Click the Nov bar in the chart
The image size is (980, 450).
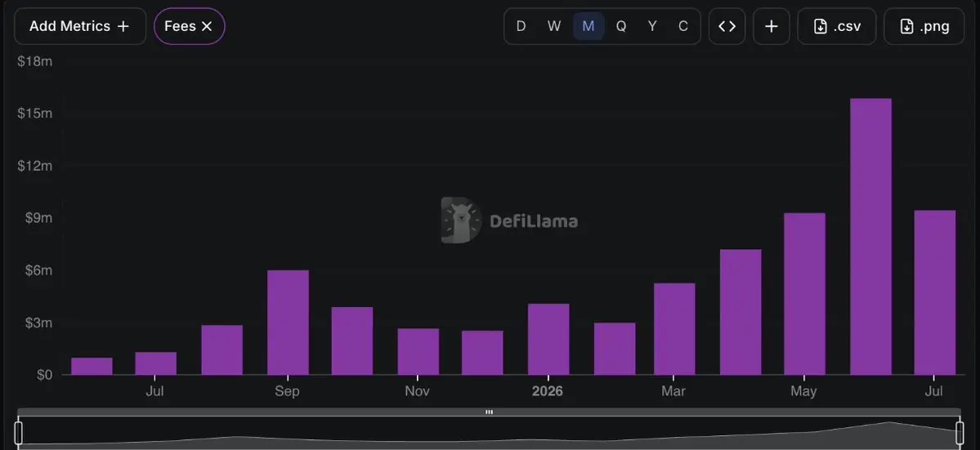coord(418,351)
